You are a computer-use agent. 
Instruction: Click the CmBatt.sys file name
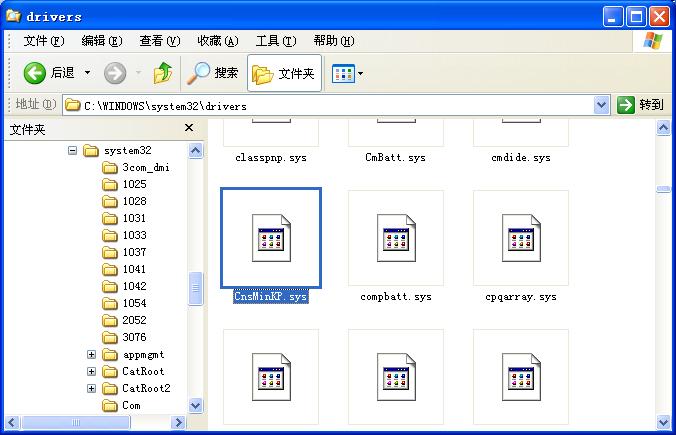pyautogui.click(x=395, y=157)
